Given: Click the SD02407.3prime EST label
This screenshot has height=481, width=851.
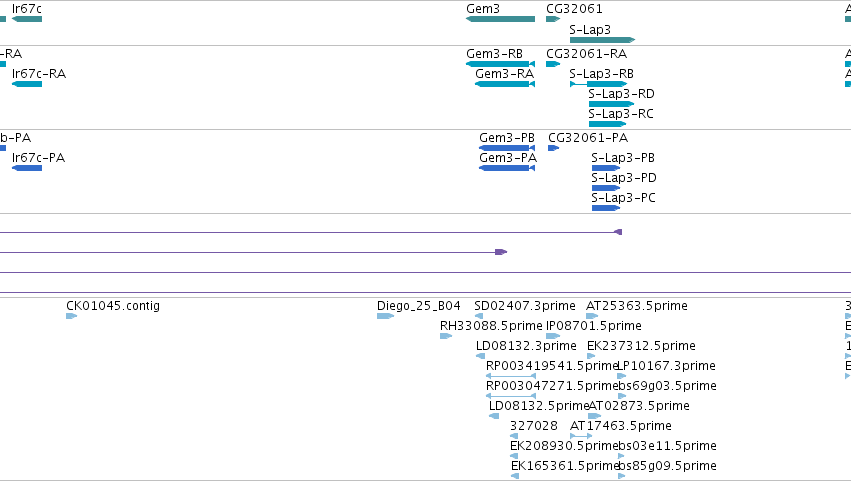Looking at the screenshot, I should pos(525,306).
